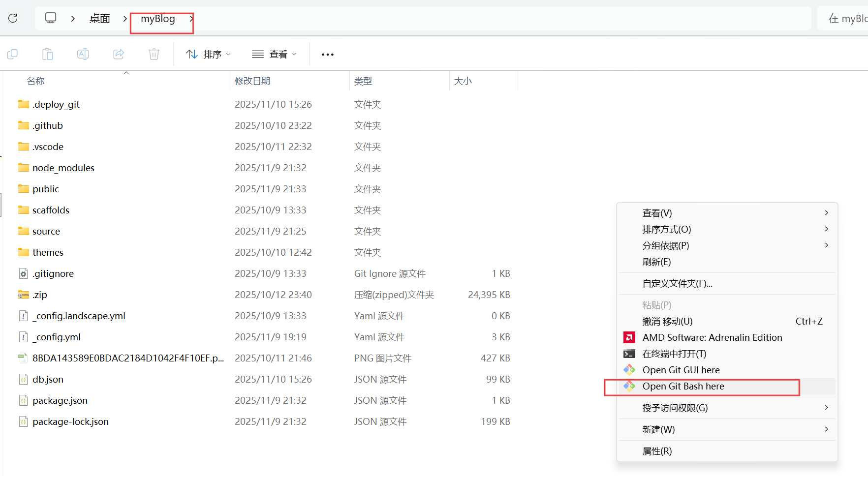The image size is (868, 478).
Task: Open 新建(W) submenu in context menu
Action: pyautogui.click(x=658, y=430)
